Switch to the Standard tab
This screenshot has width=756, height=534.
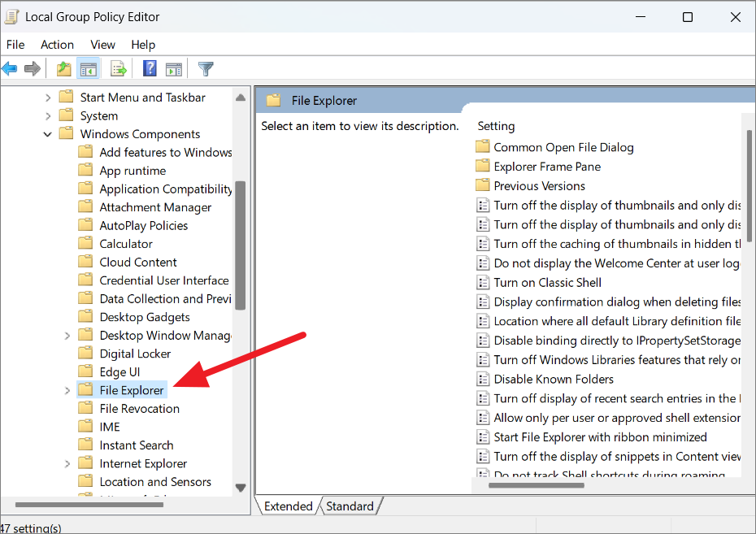point(350,506)
